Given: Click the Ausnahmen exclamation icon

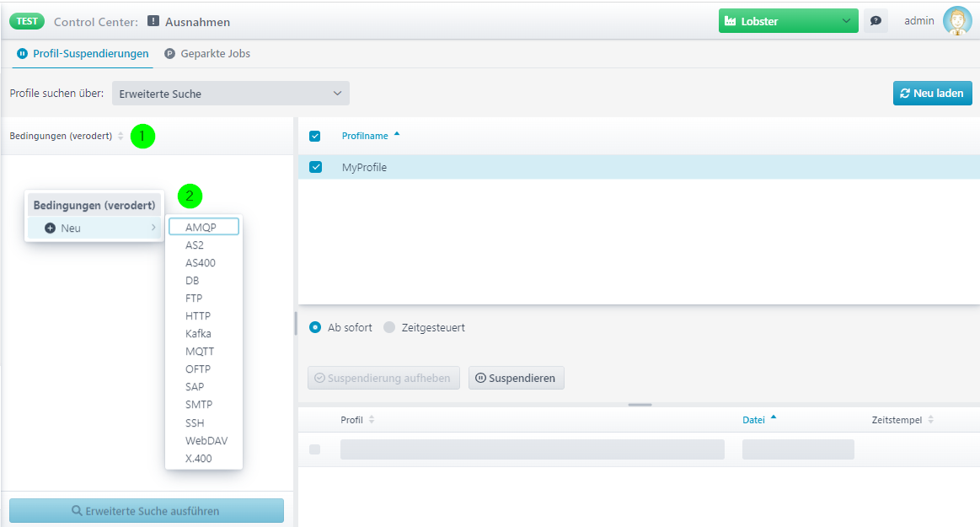Looking at the screenshot, I should 153,22.
